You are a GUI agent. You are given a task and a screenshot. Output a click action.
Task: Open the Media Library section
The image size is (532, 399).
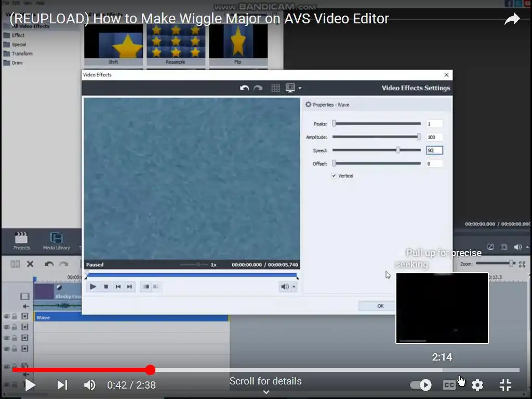[x=56, y=241]
